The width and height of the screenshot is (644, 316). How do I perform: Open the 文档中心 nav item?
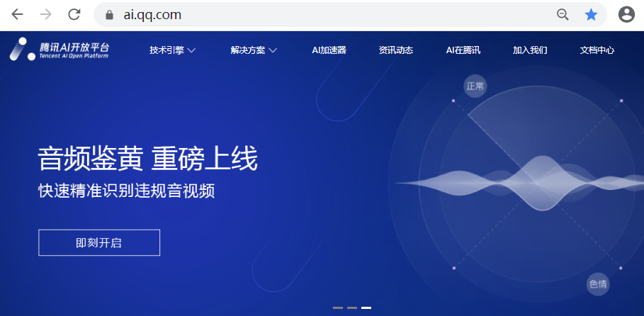[597, 50]
